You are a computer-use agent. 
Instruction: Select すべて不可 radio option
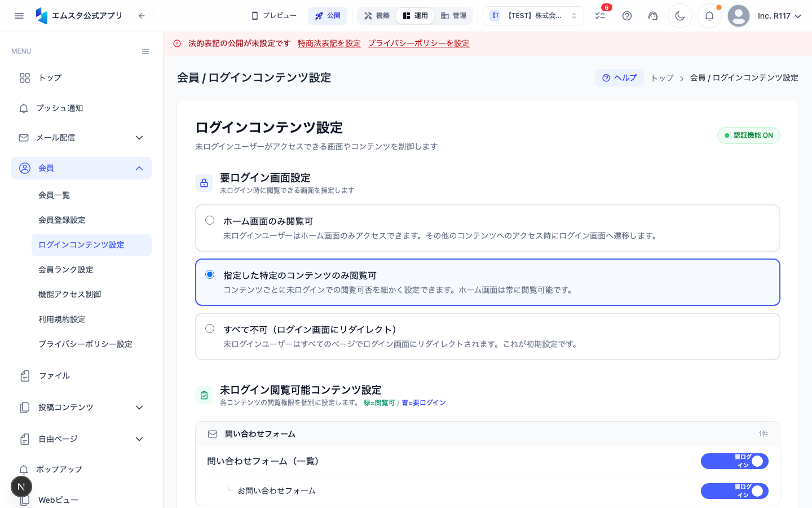tap(210, 329)
